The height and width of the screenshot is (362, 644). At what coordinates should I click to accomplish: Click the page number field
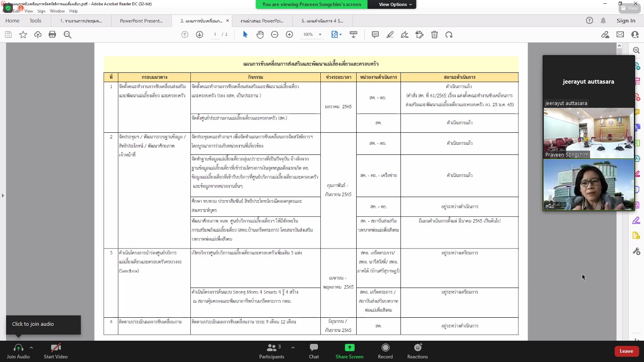point(215,35)
